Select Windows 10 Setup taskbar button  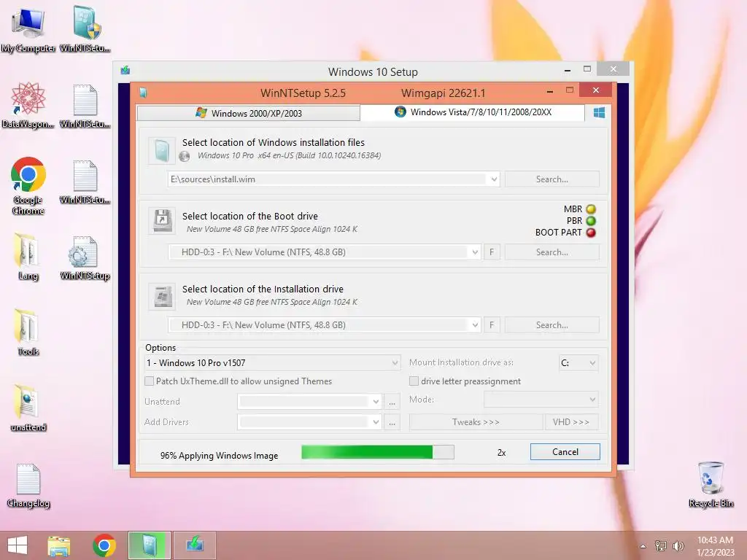[x=194, y=545]
